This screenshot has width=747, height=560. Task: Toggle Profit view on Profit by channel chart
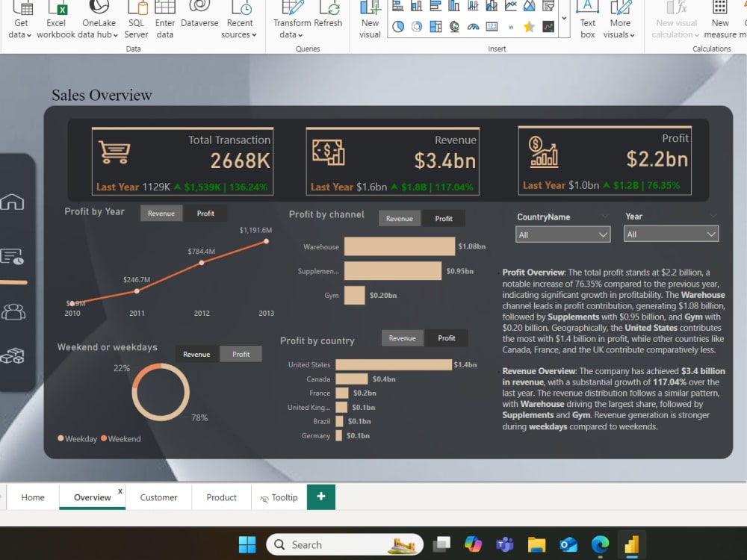point(444,218)
